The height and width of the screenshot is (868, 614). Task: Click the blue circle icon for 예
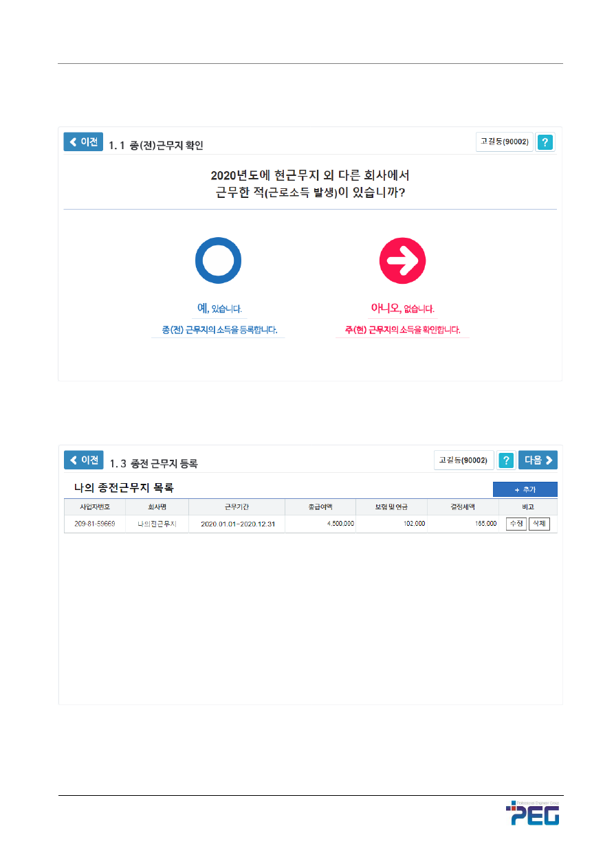point(218,261)
